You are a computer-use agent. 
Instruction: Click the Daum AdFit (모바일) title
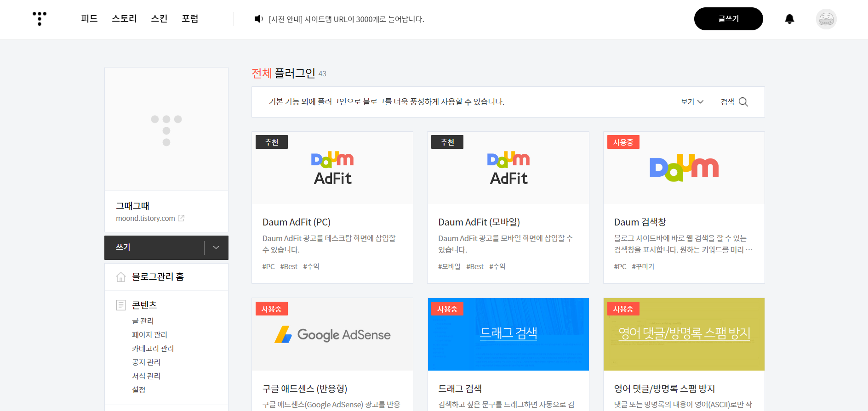479,222
